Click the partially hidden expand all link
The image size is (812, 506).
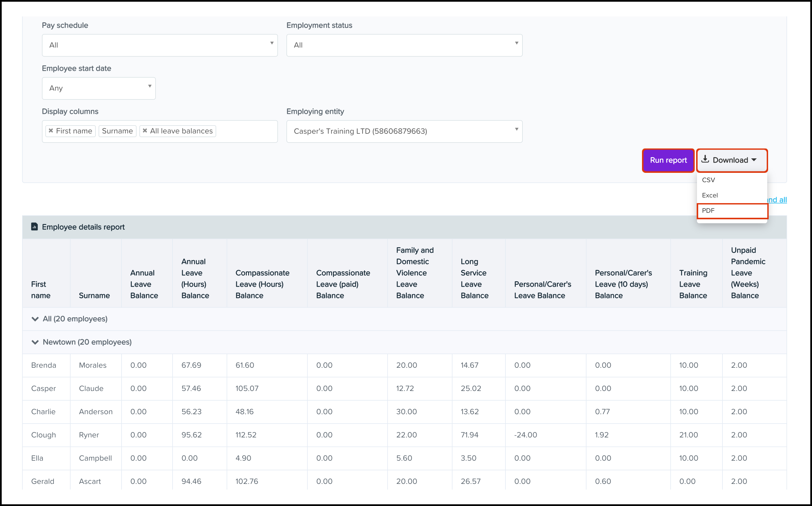[x=777, y=200]
